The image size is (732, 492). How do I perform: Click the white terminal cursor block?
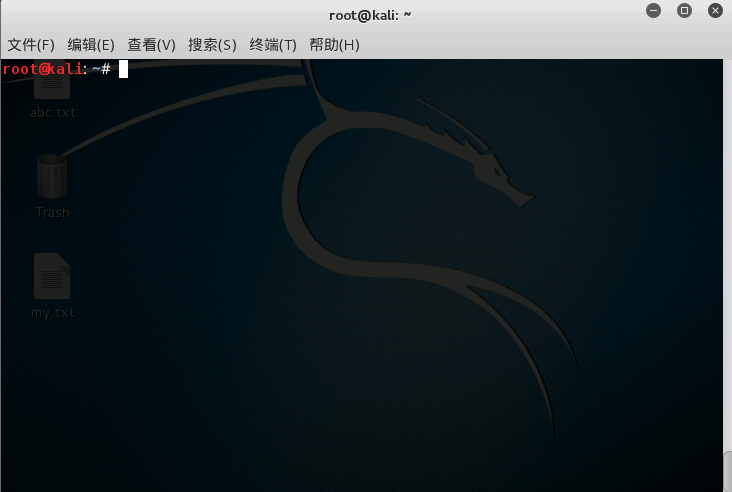tap(124, 69)
